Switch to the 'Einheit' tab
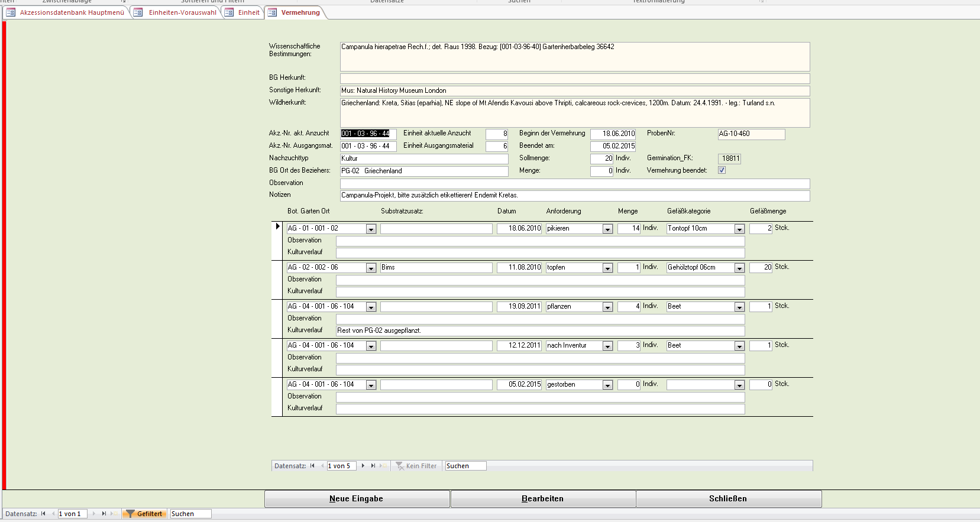This screenshot has width=980, height=522. pos(243,12)
